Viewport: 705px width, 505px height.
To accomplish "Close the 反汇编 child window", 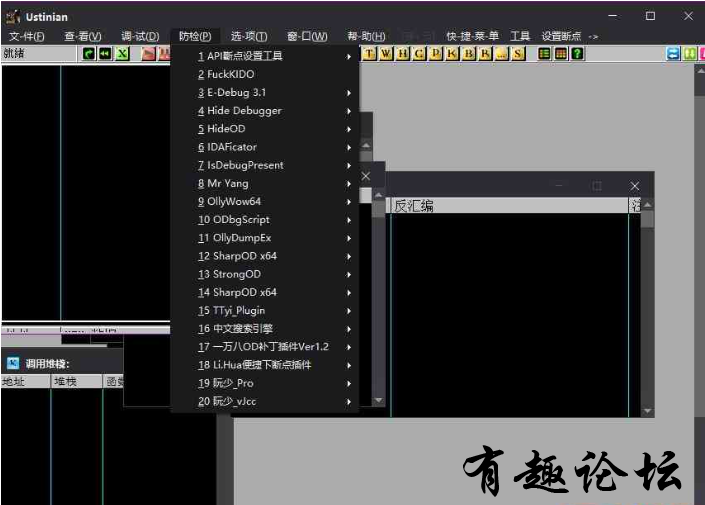I will coord(634,186).
